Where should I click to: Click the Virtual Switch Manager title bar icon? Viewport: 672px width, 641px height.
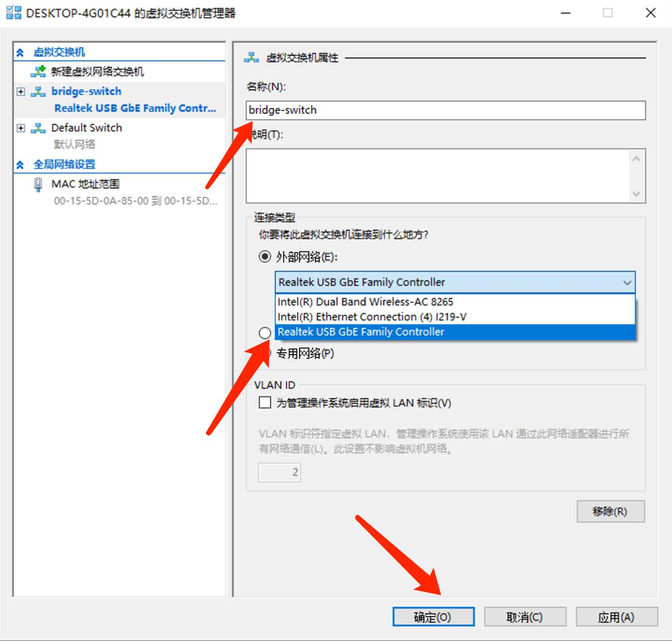coord(14,13)
